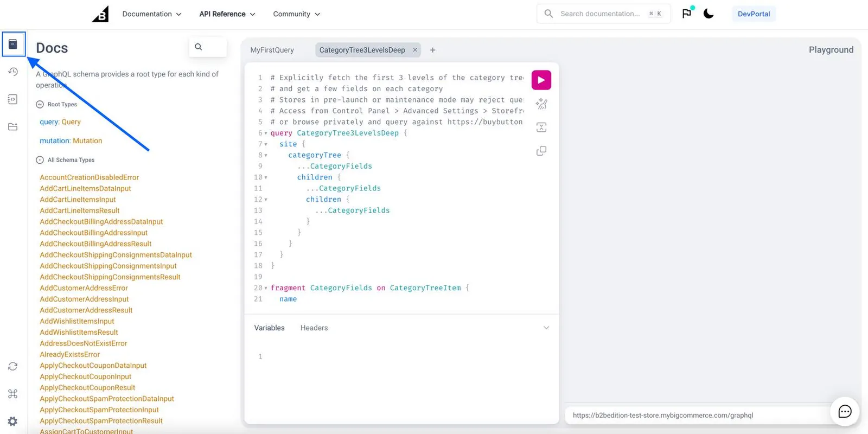Open the Variables tab
Image resolution: width=868 pixels, height=434 pixels.
(269, 328)
